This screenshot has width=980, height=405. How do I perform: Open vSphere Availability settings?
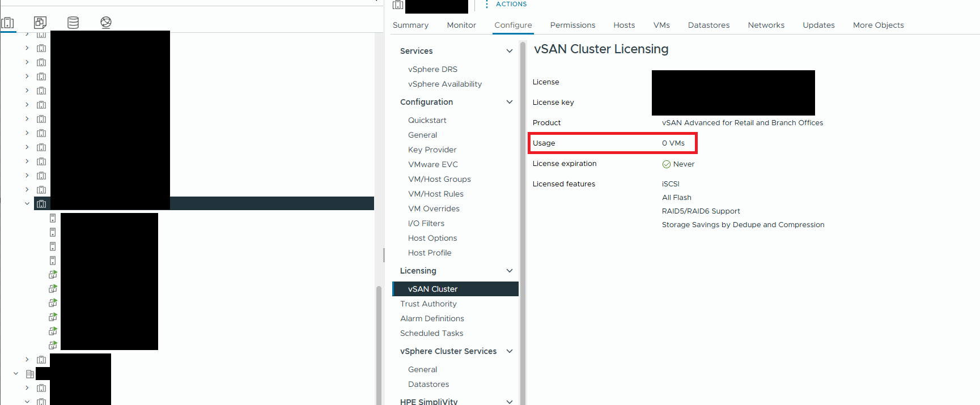pyautogui.click(x=445, y=84)
